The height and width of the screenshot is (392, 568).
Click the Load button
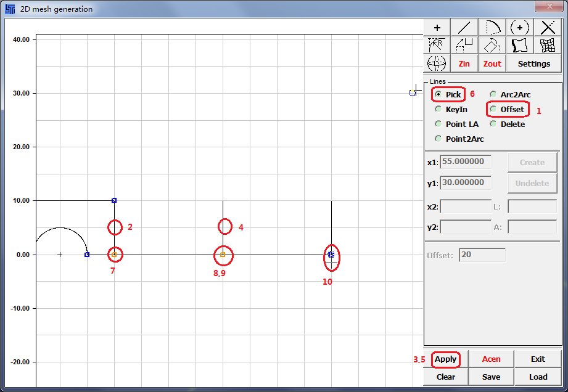tap(538, 377)
